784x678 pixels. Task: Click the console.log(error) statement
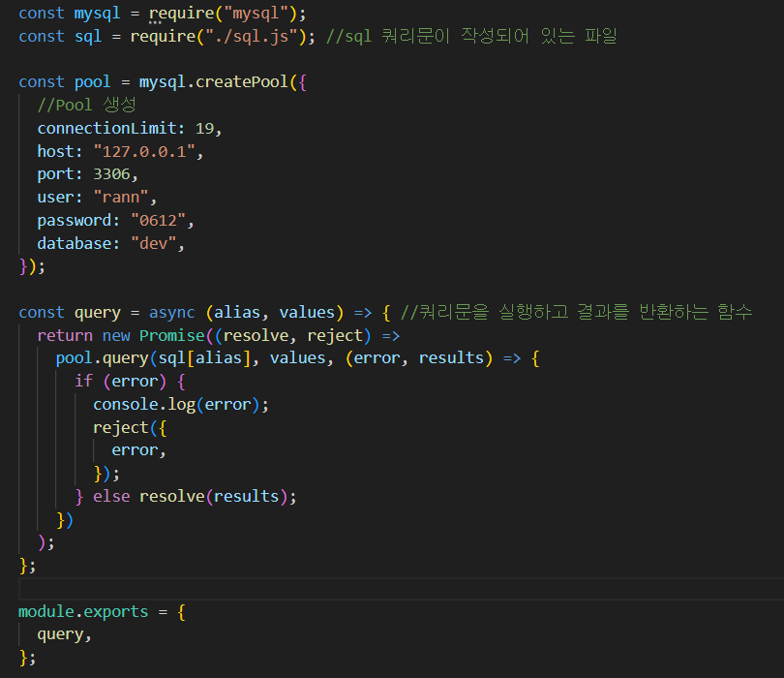point(180,405)
